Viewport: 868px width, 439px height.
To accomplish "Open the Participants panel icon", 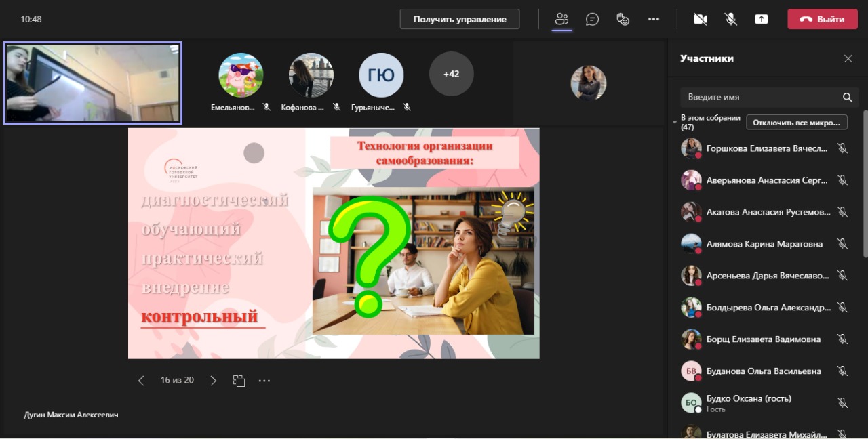I will pos(561,18).
